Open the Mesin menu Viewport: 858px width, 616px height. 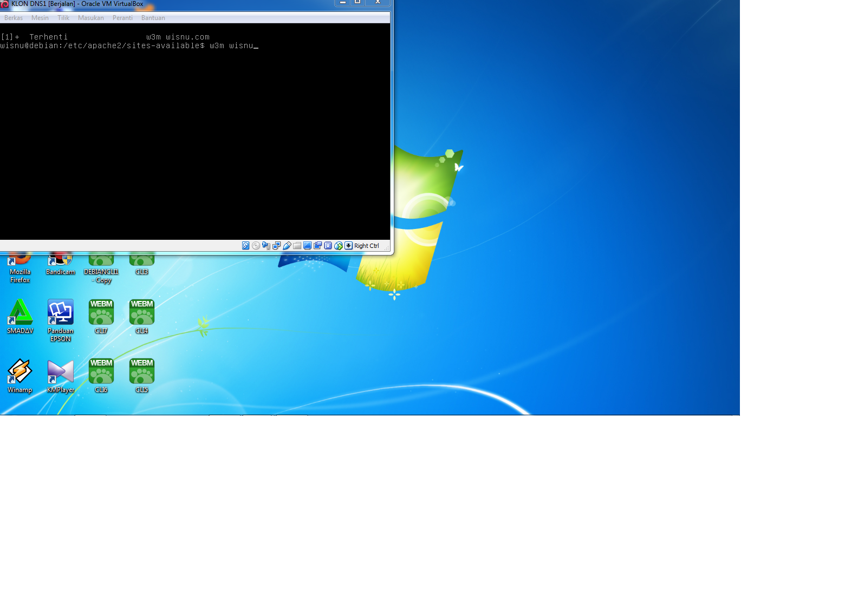[40, 18]
